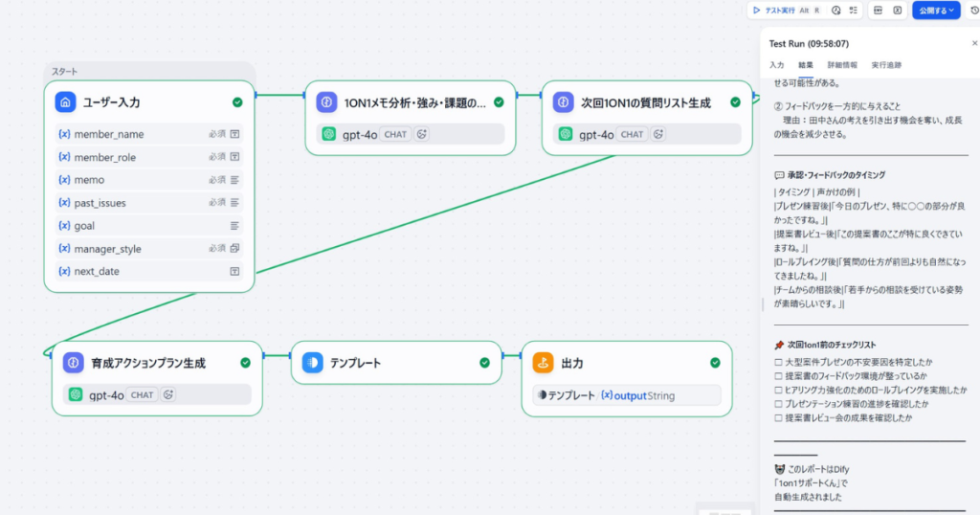Open version history icon right of 公開する

975,10
